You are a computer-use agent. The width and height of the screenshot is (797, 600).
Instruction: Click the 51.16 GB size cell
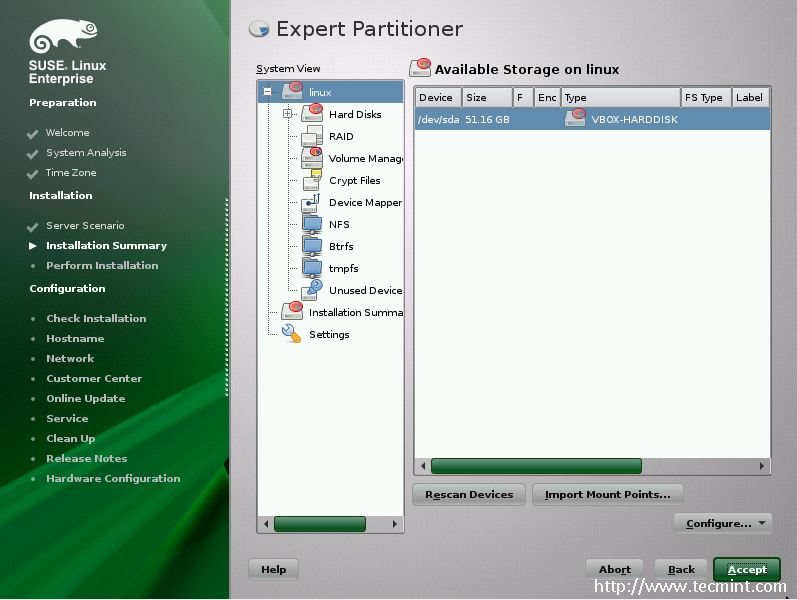point(487,119)
